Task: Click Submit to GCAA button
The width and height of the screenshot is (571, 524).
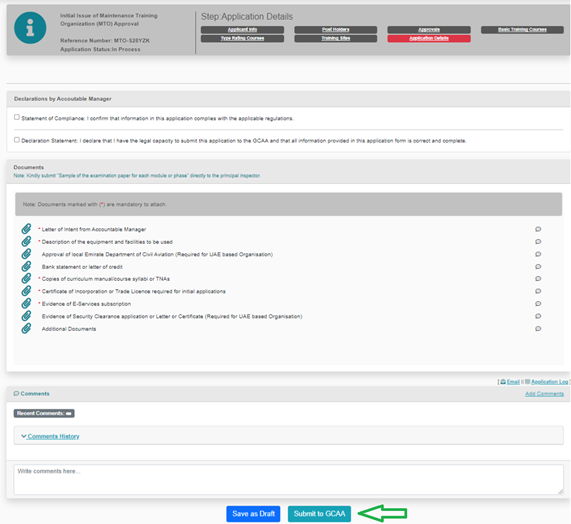Action: (x=319, y=514)
